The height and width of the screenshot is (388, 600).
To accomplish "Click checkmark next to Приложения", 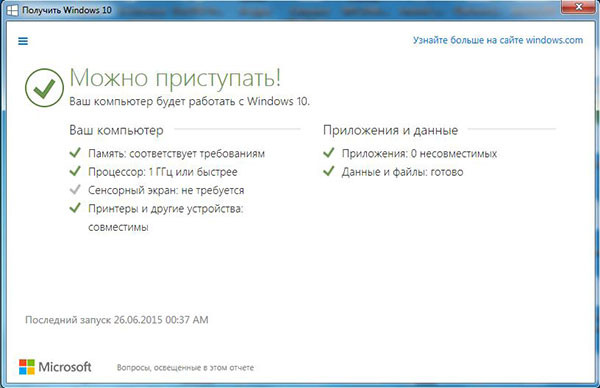I will [x=329, y=153].
